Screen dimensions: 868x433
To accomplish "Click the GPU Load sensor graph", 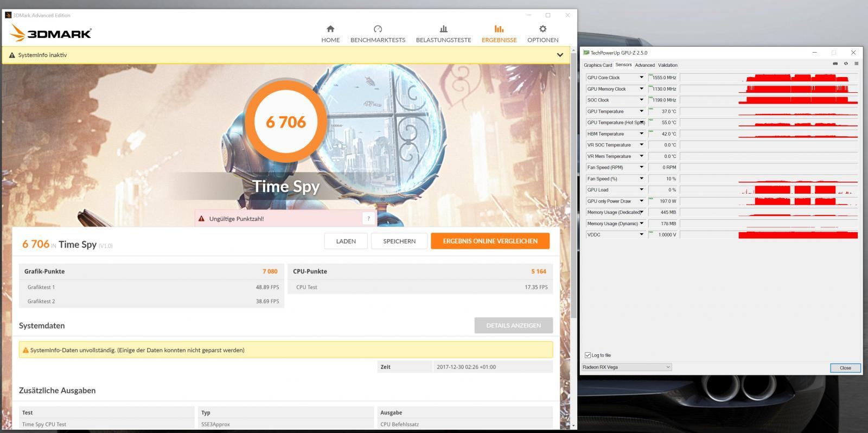I will 769,190.
